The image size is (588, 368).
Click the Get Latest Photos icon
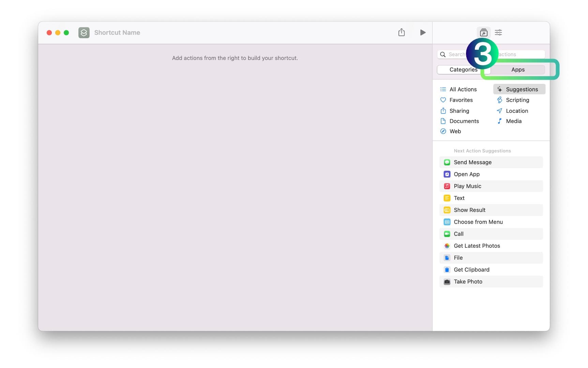447,246
